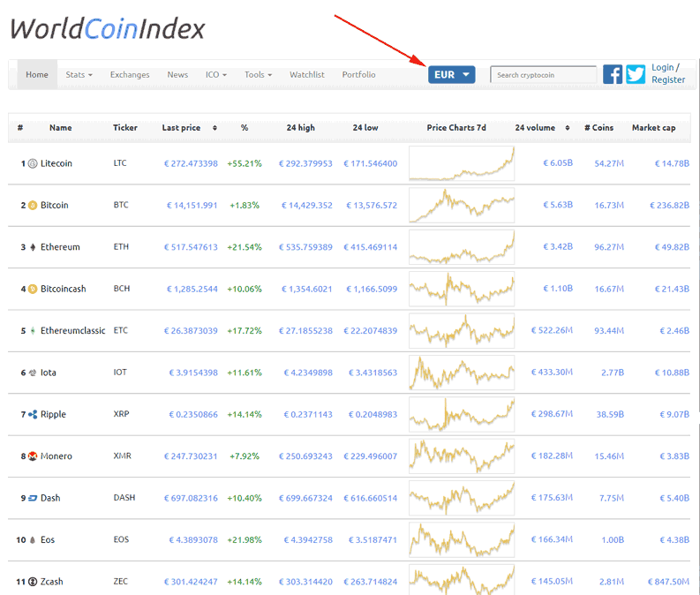Image resolution: width=700 pixels, height=595 pixels.
Task: Click the Ripple coin icon
Action: click(33, 415)
